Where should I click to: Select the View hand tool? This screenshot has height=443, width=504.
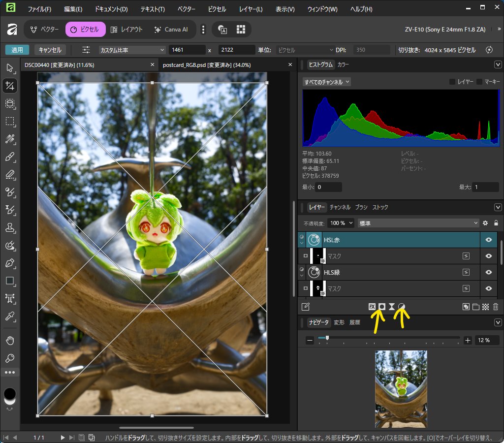(x=10, y=341)
